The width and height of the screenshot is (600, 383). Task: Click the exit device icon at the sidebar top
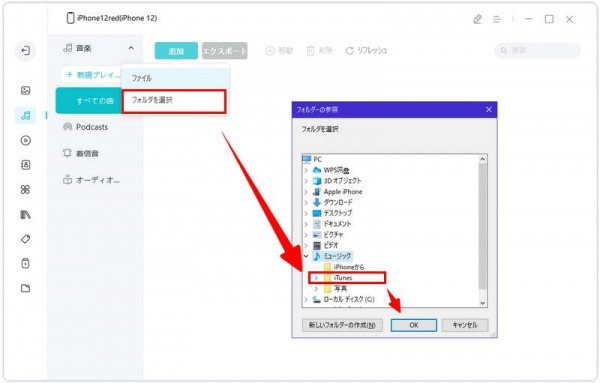coord(25,51)
